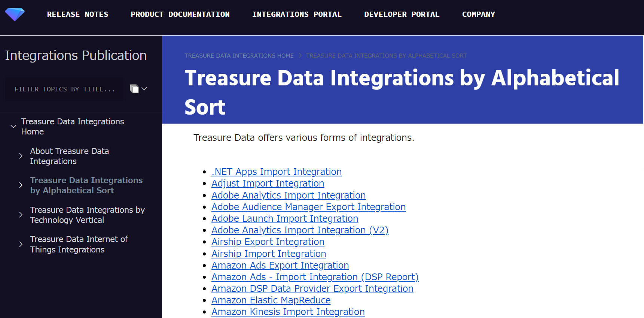Navigate to the COMPANY page
644x318 pixels.
[479, 14]
